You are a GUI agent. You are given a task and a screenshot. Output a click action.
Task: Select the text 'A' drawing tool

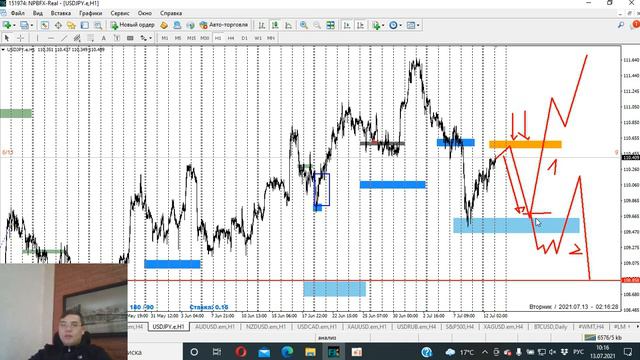(x=104, y=38)
